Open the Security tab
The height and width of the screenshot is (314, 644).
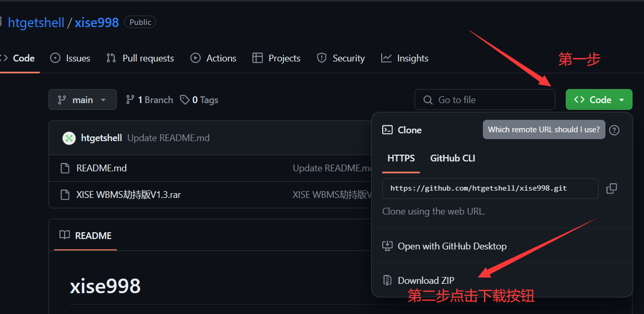[341, 58]
